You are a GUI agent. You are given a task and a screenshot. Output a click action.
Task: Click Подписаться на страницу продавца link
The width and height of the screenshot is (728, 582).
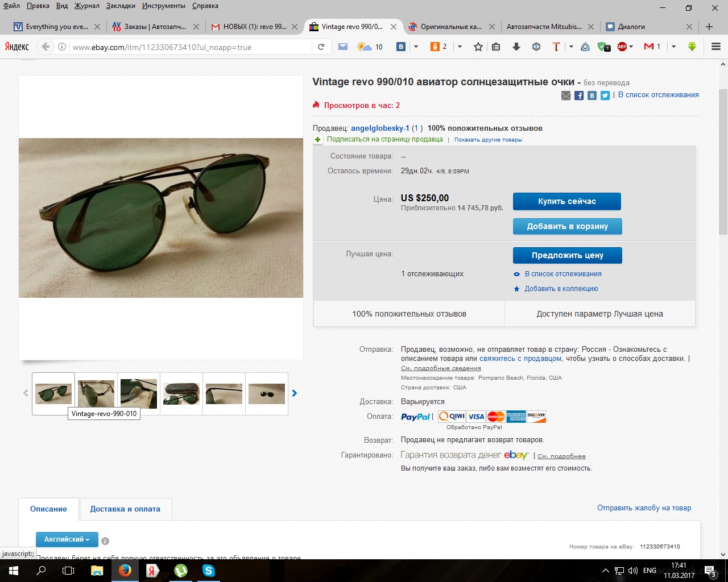click(384, 139)
